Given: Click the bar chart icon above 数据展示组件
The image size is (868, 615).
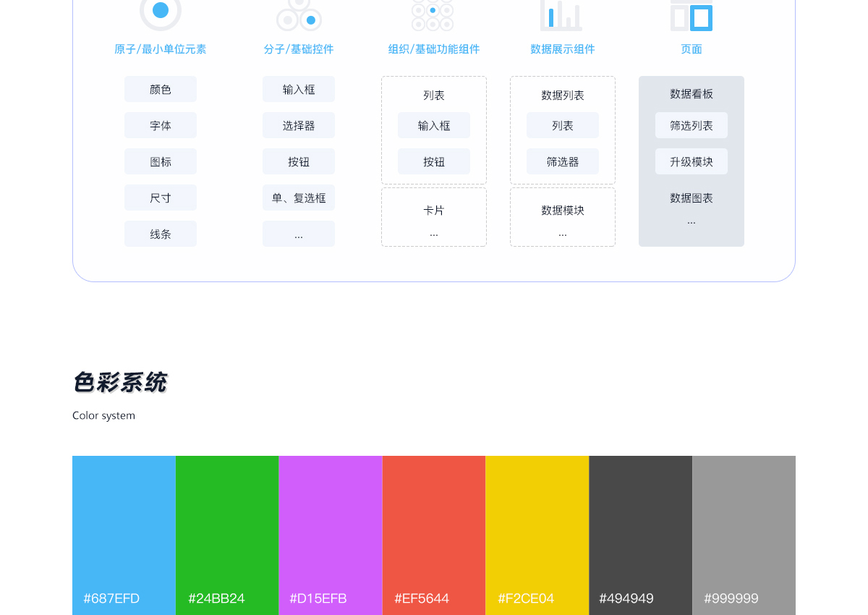Looking at the screenshot, I should click(x=561, y=14).
